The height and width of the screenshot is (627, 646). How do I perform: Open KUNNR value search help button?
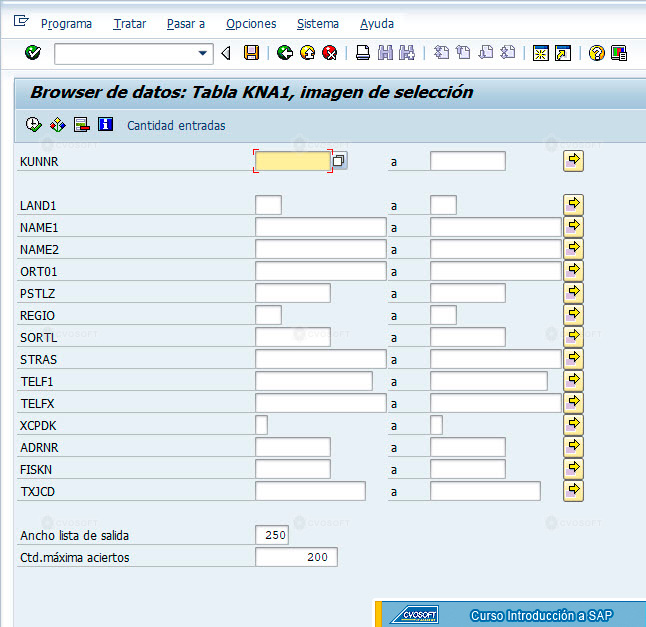click(x=339, y=161)
